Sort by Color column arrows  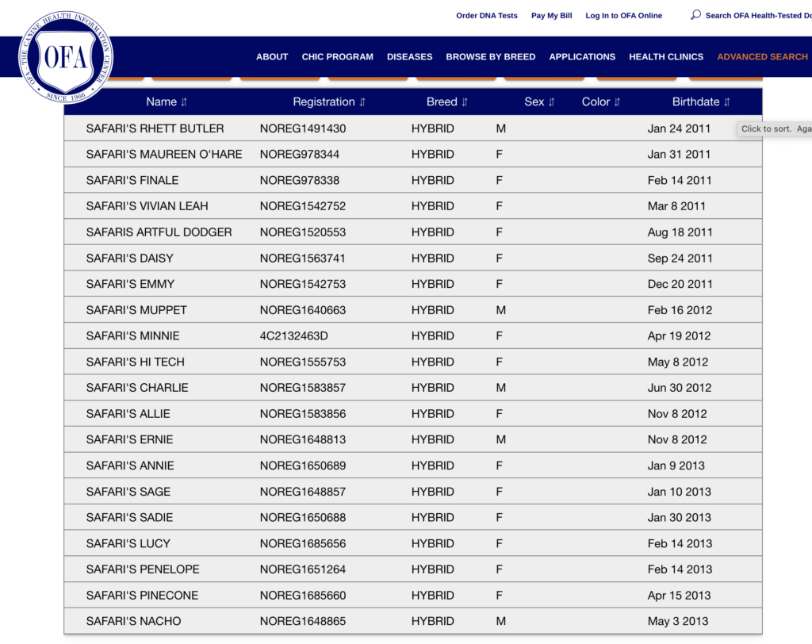click(617, 102)
